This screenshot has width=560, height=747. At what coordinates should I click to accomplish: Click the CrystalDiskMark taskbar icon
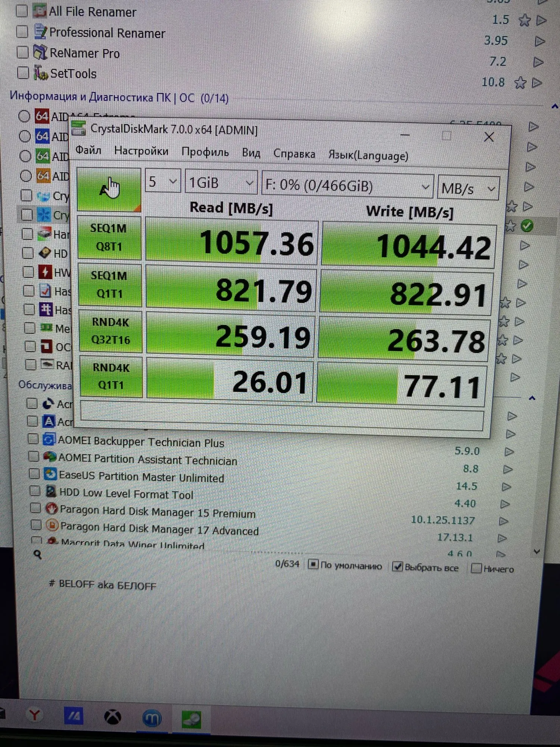pyautogui.click(x=192, y=720)
